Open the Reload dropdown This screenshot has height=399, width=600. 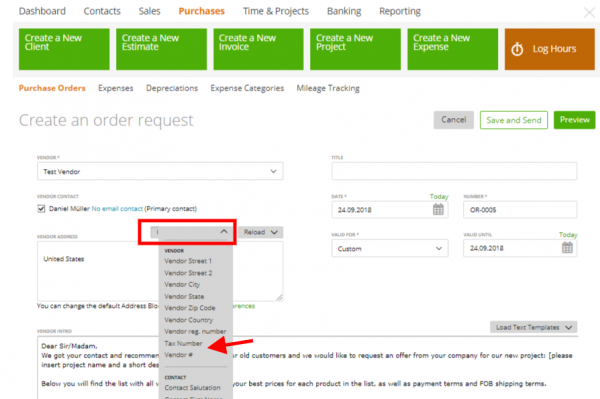261,232
